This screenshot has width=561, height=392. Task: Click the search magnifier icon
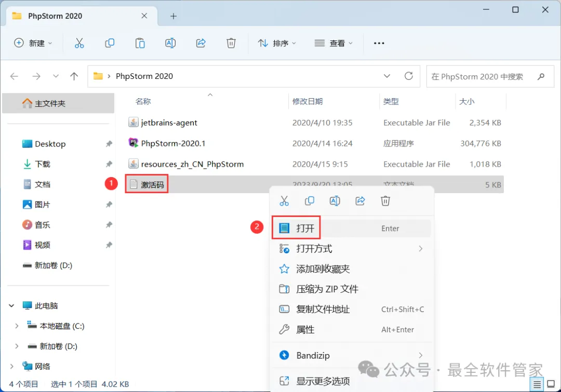pyautogui.click(x=541, y=76)
